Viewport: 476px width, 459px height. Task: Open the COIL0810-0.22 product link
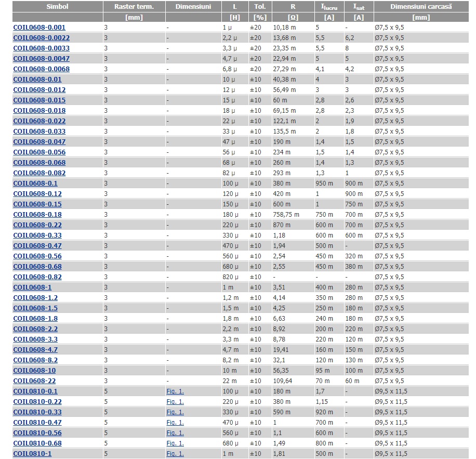(37, 402)
